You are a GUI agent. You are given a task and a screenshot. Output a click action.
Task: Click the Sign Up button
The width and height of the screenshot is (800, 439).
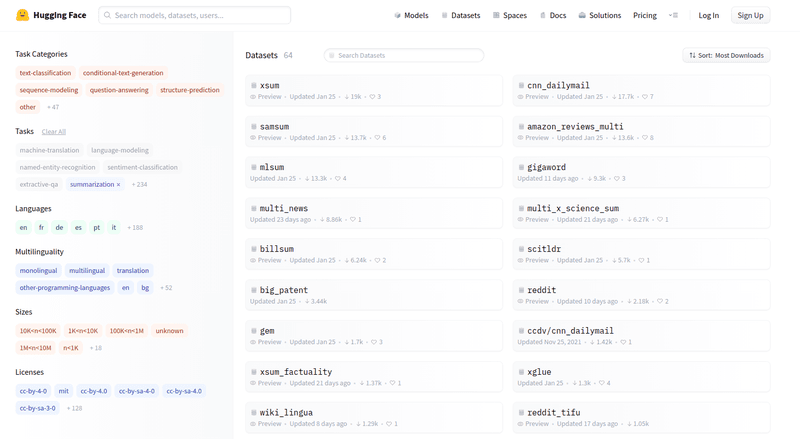[x=750, y=15]
